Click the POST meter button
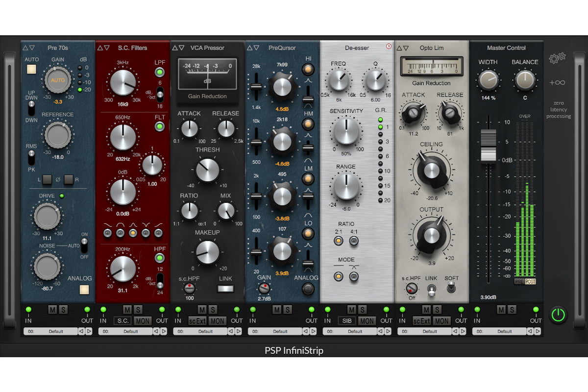The image size is (588, 392). coord(530,282)
